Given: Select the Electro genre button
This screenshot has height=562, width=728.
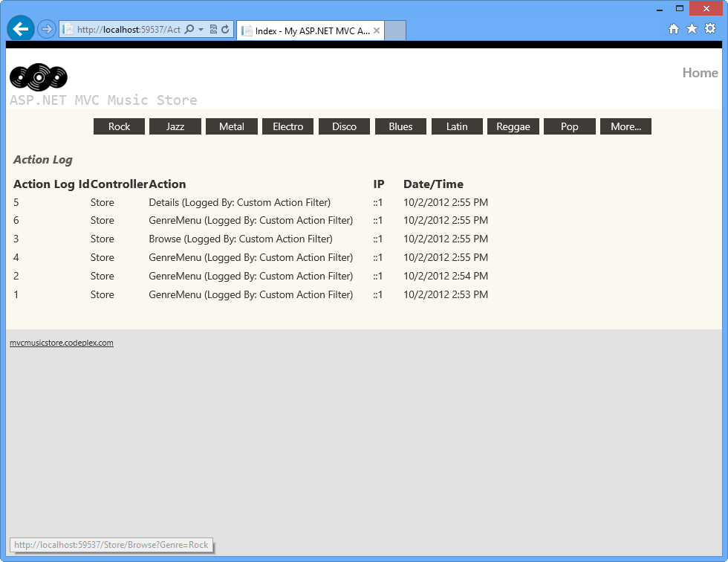Looking at the screenshot, I should [287, 126].
